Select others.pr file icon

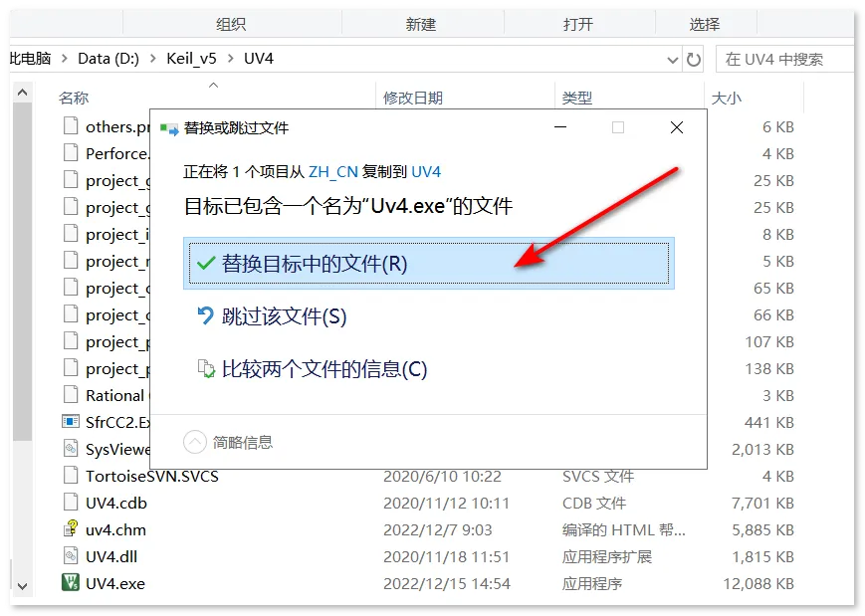click(x=71, y=126)
